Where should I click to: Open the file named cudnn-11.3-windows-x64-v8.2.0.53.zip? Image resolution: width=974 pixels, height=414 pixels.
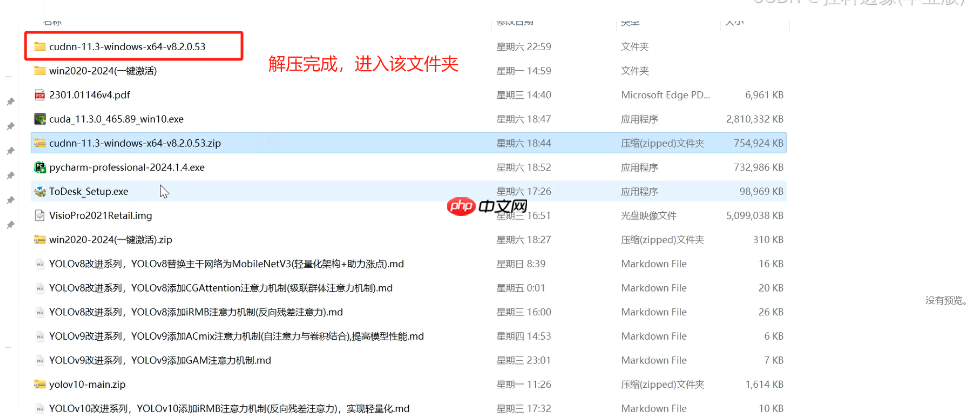[x=135, y=143]
